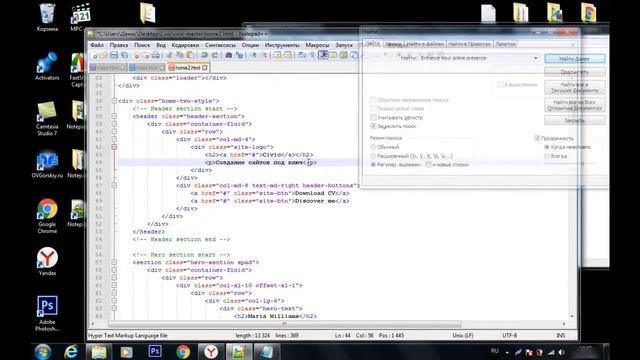Screen dimensions: 640x360
Task: Click the Find binoculars toolbar icon
Action: pos(229,56)
